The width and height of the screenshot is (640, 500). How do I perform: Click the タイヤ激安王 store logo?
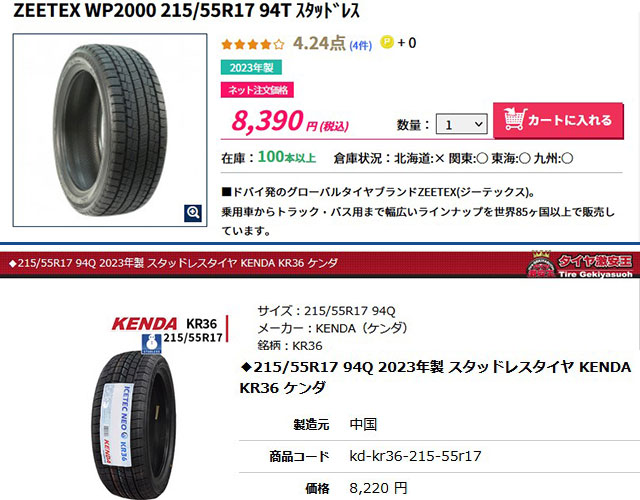pos(580,264)
